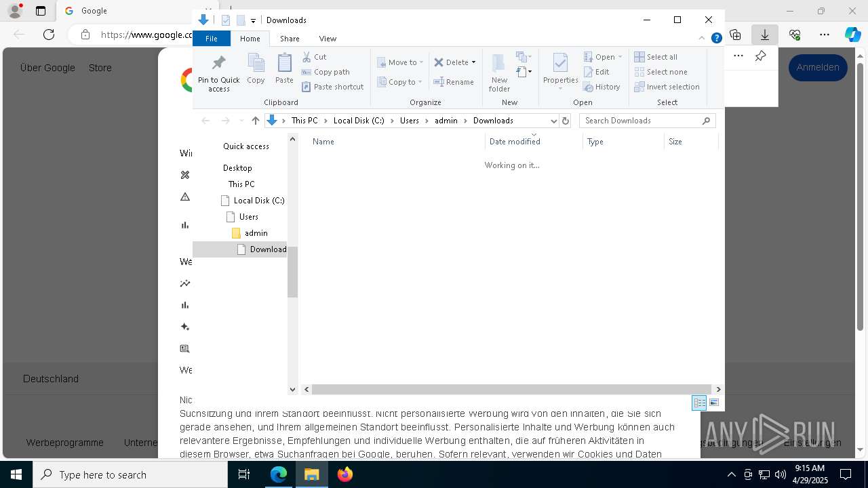Switch to Details view layout
This screenshot has height=488, width=868.
tap(699, 403)
